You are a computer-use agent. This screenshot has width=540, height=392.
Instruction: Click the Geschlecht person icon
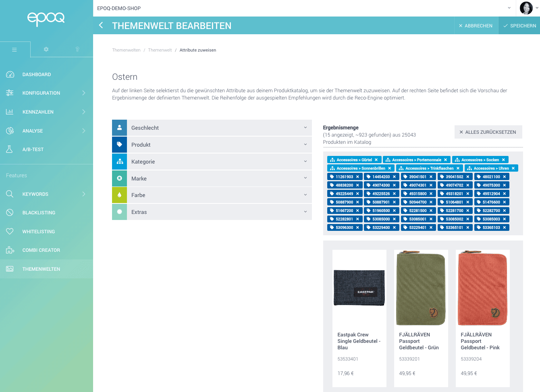(x=120, y=128)
